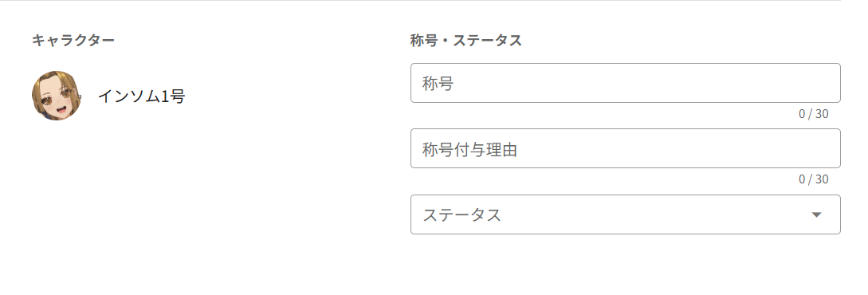Focus the 称号 input field
Viewport: 868px width, 295px height.
coord(626,83)
